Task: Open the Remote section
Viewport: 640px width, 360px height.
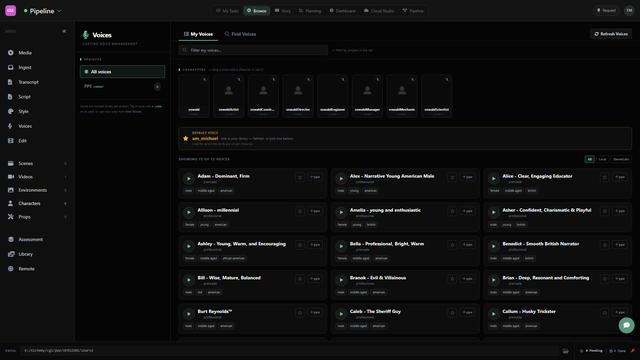Action: (x=26, y=269)
